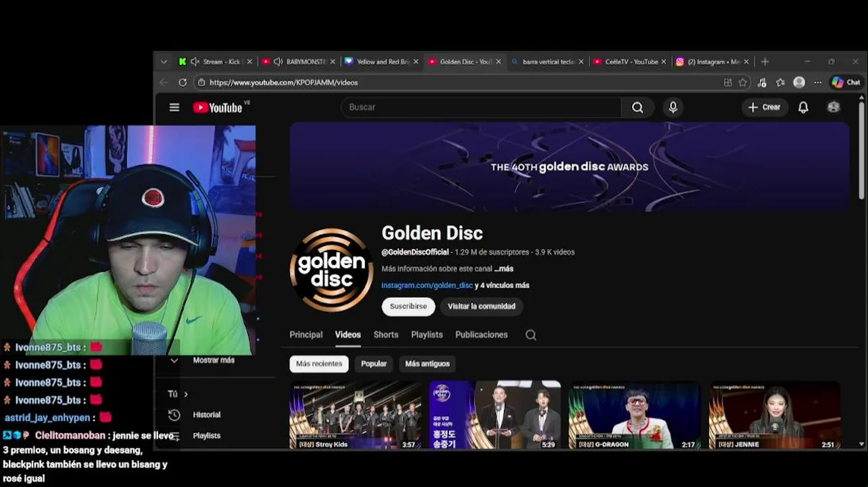Open instagram.com/golden_disc link
The width and height of the screenshot is (868, 487).
[427, 285]
